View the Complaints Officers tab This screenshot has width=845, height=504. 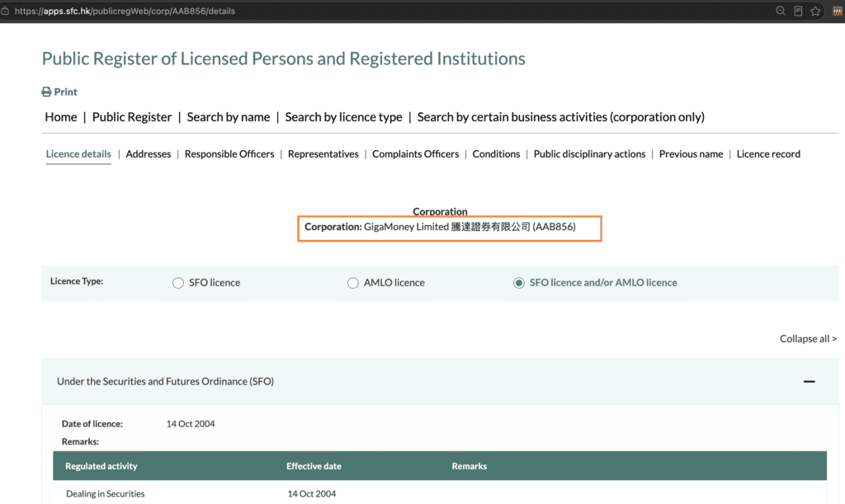(x=416, y=154)
